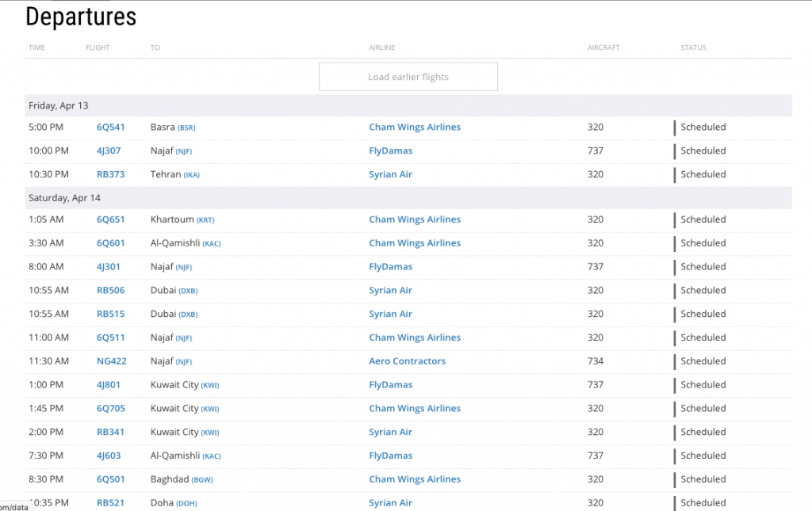Select Cham Wings Airlines on 11:00 AM row
The width and height of the screenshot is (812, 511).
pos(415,337)
